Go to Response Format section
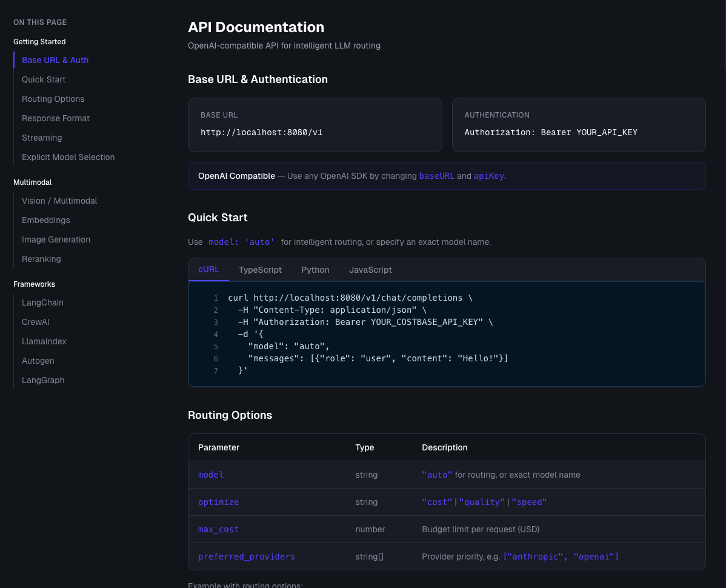Viewport: 726px width, 588px height. point(56,118)
